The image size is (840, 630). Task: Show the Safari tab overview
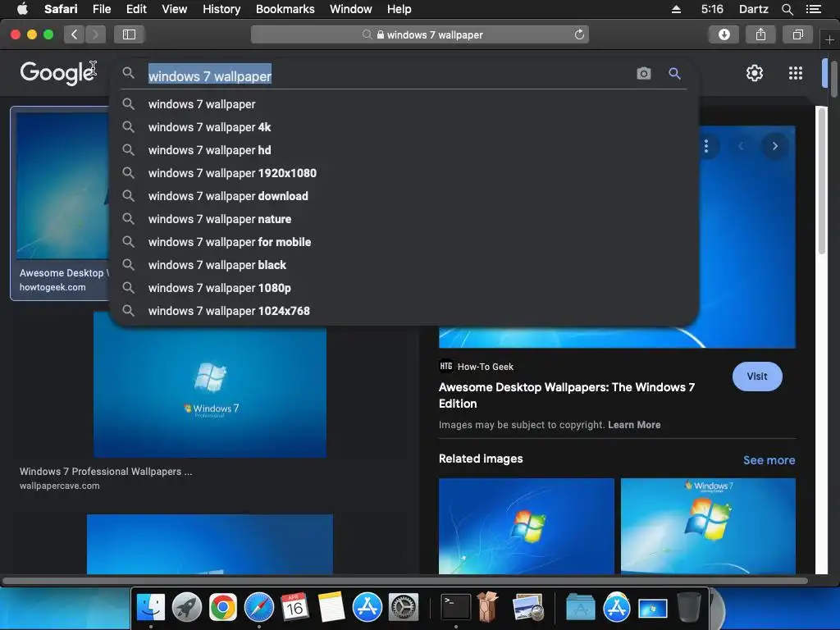coord(797,34)
